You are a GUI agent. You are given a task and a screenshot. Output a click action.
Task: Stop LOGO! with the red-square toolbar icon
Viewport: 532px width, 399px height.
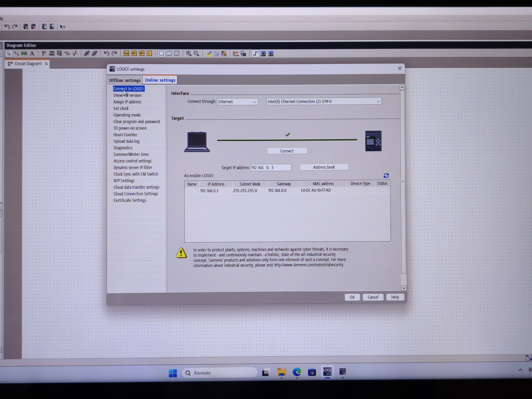(33, 27)
